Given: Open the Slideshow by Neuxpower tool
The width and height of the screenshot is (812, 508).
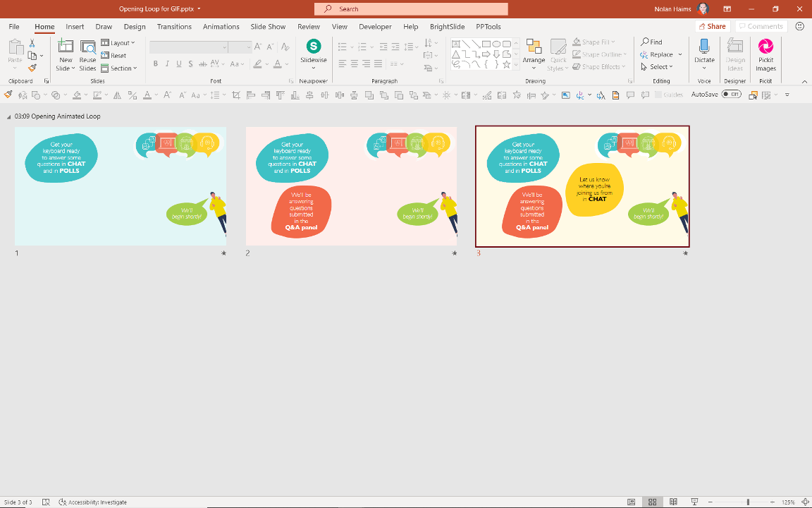Looking at the screenshot, I should 312,53.
